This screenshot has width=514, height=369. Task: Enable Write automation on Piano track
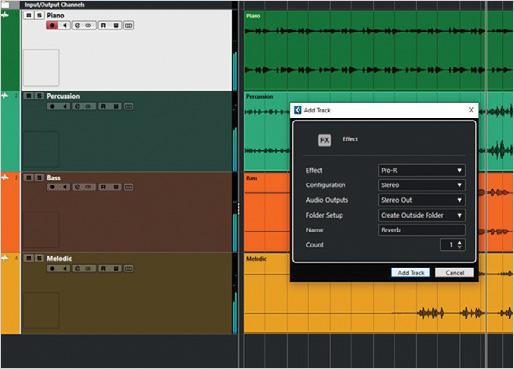(x=116, y=25)
